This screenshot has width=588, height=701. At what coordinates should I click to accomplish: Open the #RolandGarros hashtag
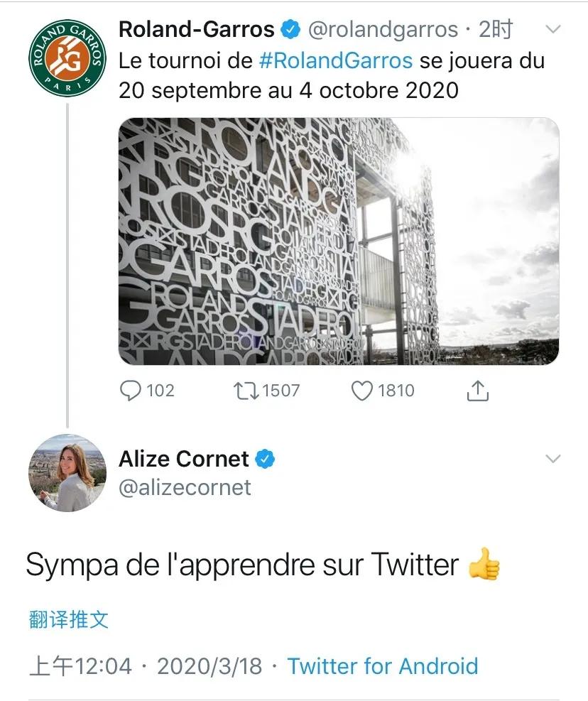pos(336,60)
